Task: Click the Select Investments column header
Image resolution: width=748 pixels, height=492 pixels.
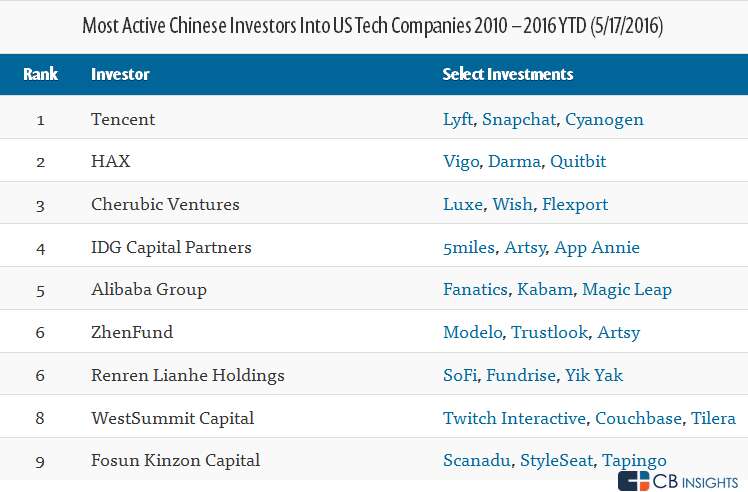Action: pyautogui.click(x=508, y=75)
